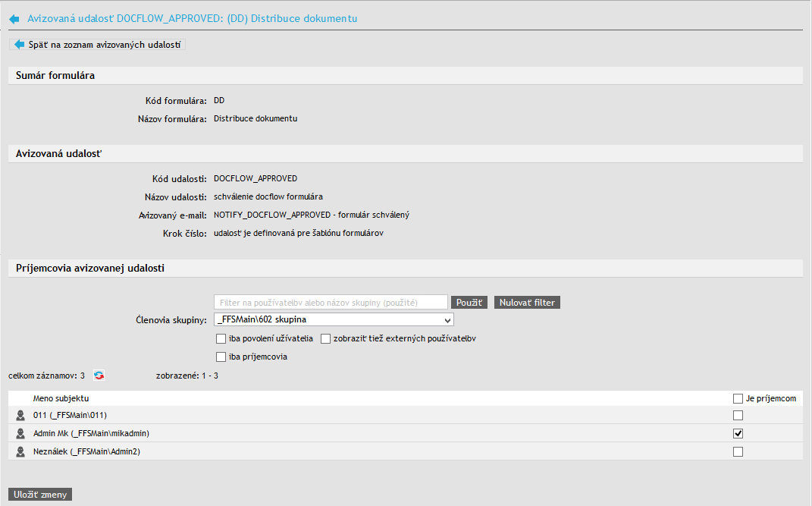This screenshot has height=506, width=812.
Task: Save with 'Uložiť zmeny' button
Action: pyautogui.click(x=40, y=495)
